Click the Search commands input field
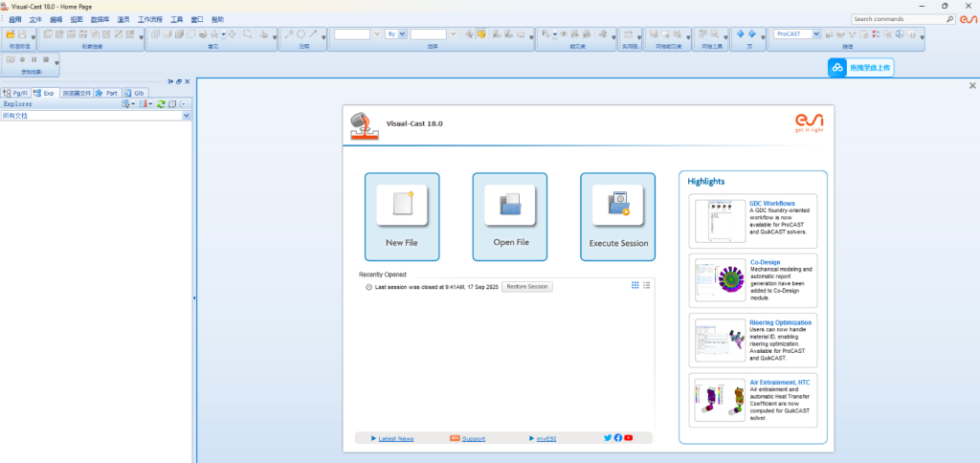The width and height of the screenshot is (980, 463). tap(897, 18)
